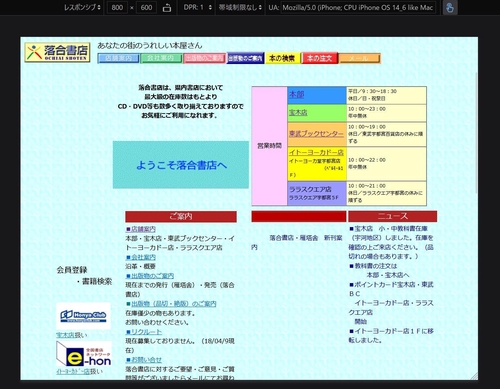Click the orange メール nav button

click(x=359, y=58)
